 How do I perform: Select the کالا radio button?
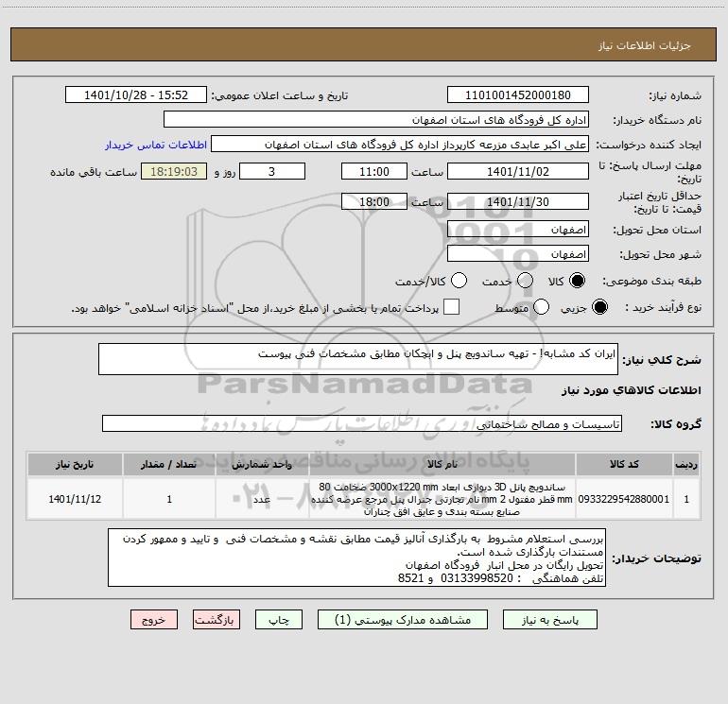tap(577, 281)
